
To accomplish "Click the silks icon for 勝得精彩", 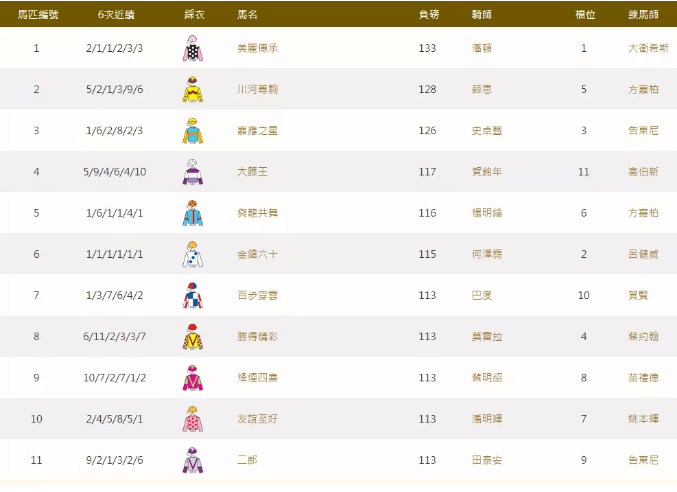I will 192,336.
